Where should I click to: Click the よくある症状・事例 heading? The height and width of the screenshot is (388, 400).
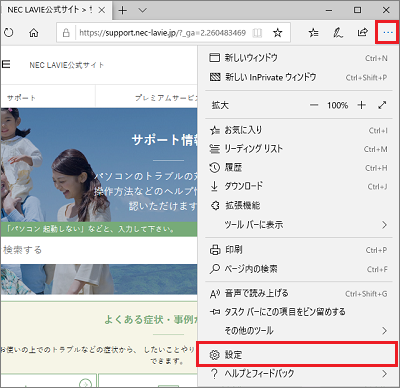(x=151, y=320)
